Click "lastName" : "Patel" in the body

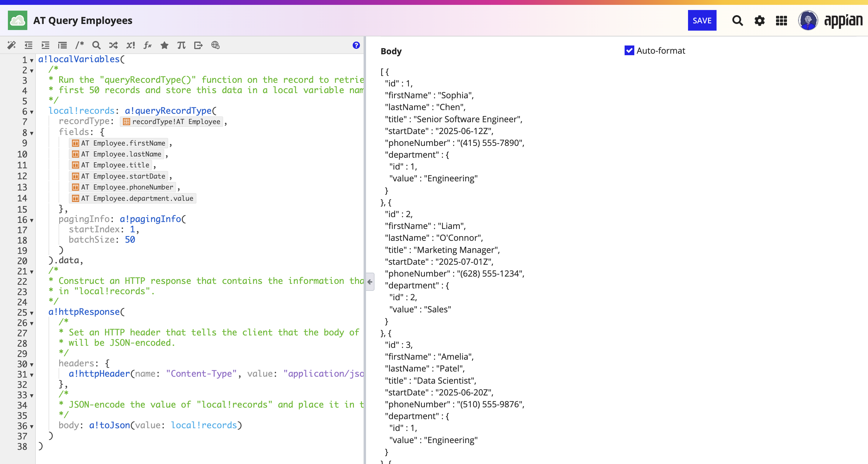point(425,368)
